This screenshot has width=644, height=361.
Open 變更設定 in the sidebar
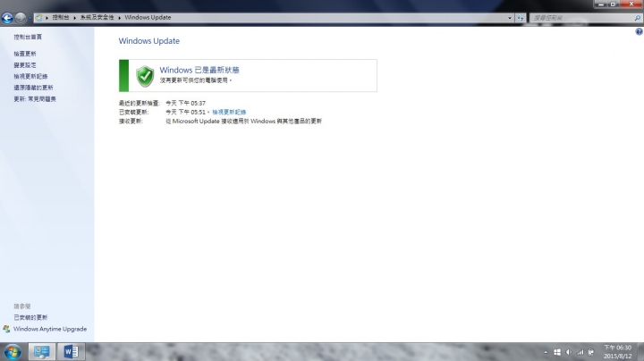click(25, 65)
